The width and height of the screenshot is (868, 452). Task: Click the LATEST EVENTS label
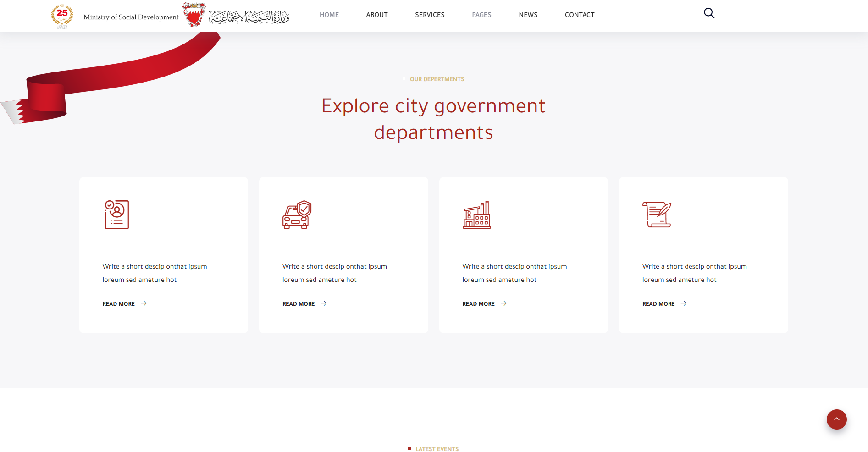[x=437, y=449]
